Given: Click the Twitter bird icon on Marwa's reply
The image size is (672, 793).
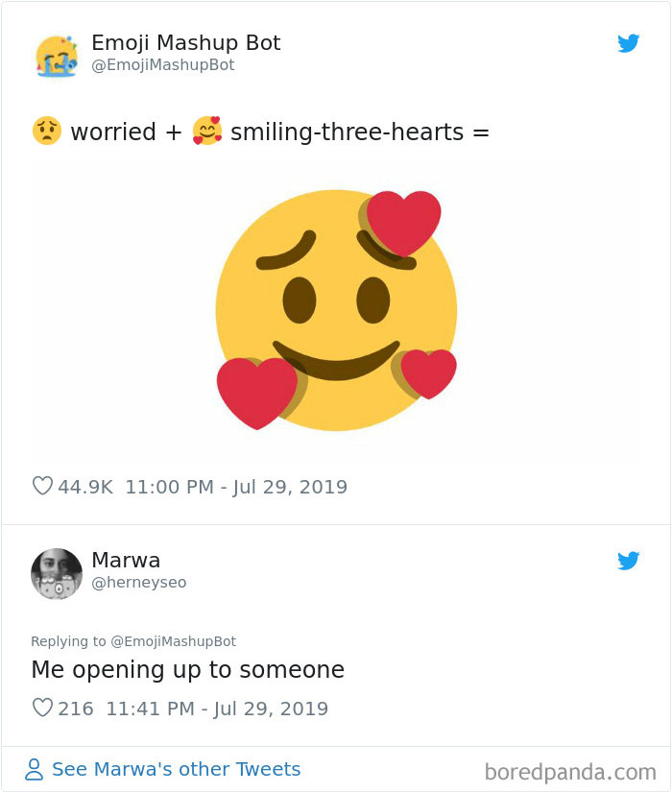Looking at the screenshot, I should tap(629, 561).
